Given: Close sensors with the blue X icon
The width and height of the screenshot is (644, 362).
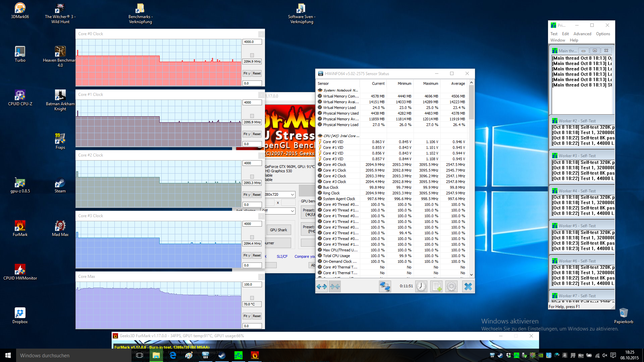Looking at the screenshot, I should [x=468, y=286].
